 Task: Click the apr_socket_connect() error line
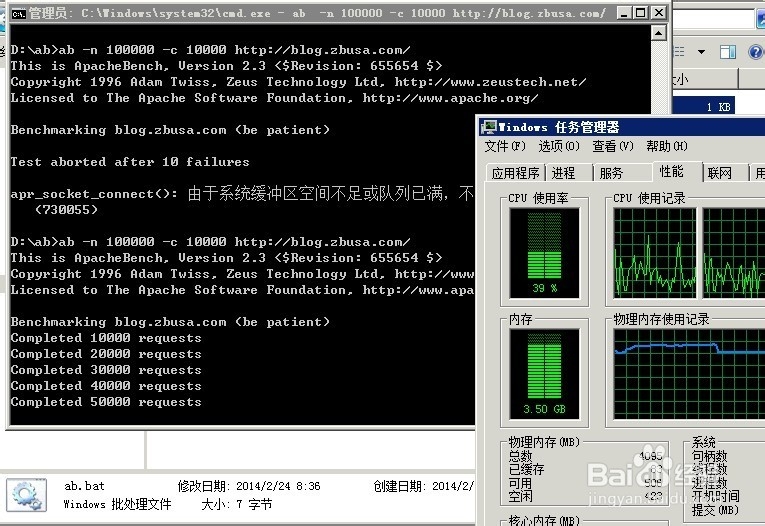(x=242, y=194)
